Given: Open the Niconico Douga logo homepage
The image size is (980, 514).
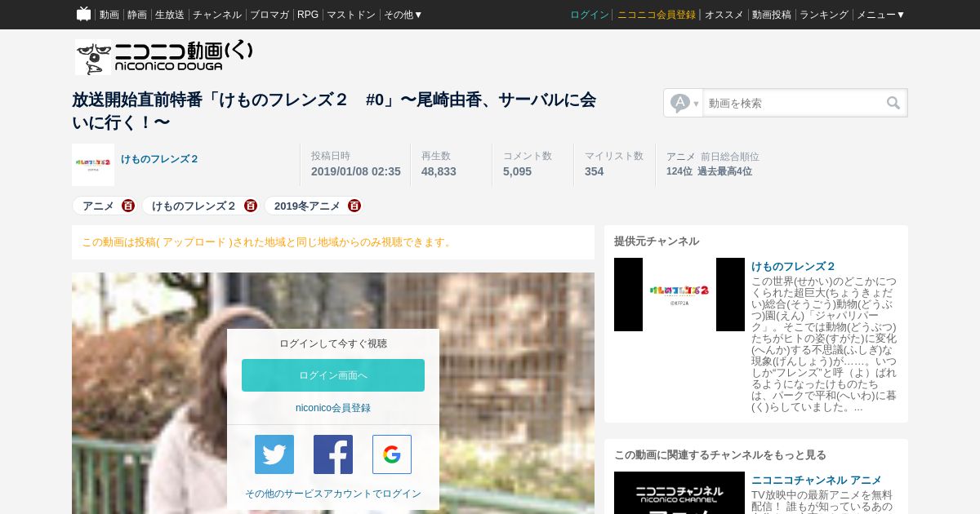Looking at the screenshot, I should pos(163,57).
